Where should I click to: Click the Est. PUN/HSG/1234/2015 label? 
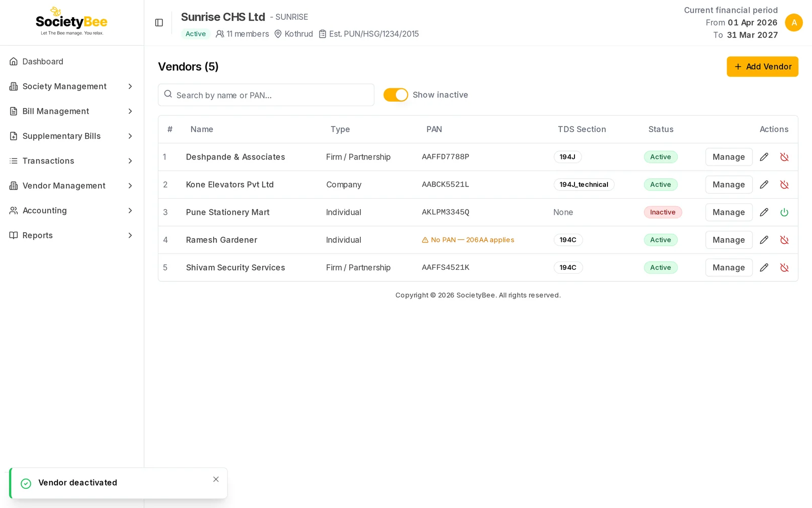click(x=374, y=34)
